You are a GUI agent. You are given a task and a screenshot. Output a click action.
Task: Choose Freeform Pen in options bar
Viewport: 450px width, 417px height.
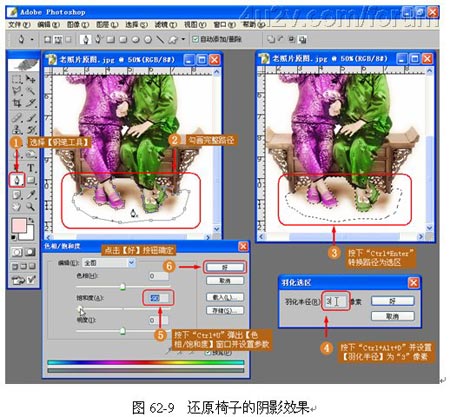pyautogui.click(x=98, y=39)
